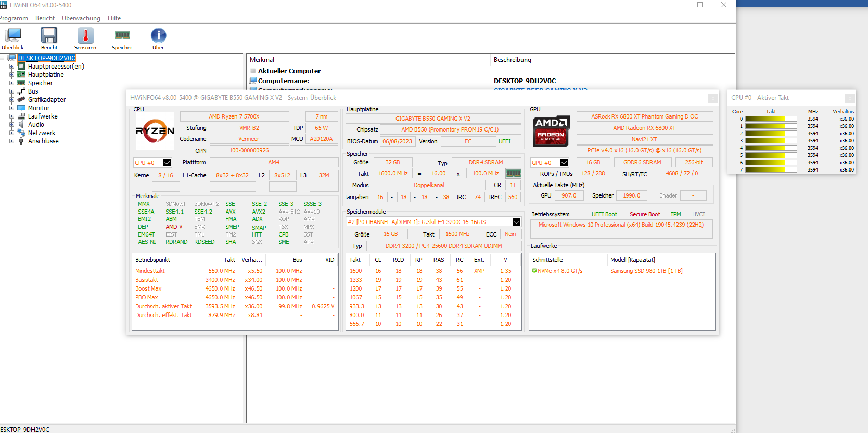This screenshot has width=868, height=433.
Task: Click the GIGABYTE B550 GAMING X V2 field
Action: (x=433, y=119)
